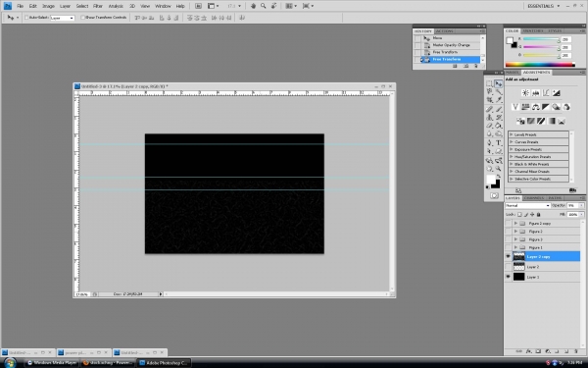Open the Auto-Select Layer dropdown
This screenshot has height=368, width=588.
click(x=63, y=18)
